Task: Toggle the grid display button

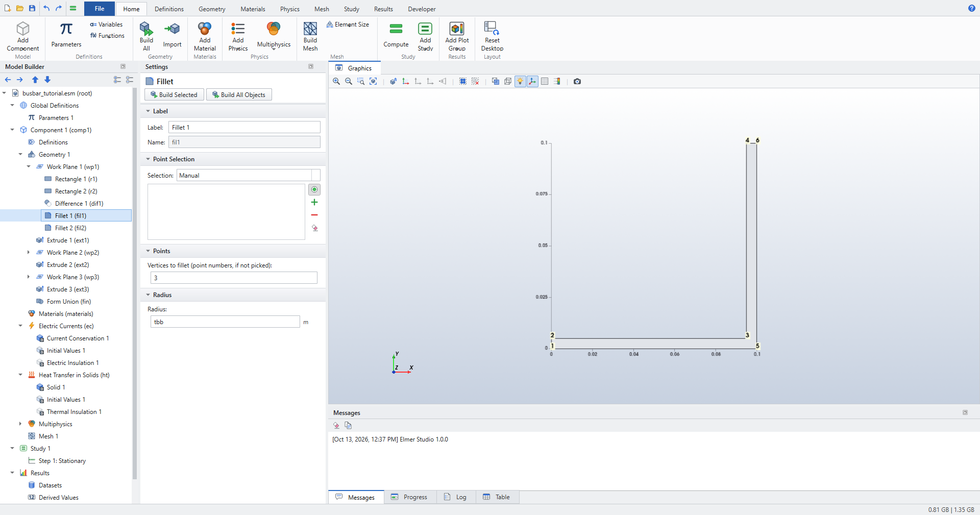Action: (x=545, y=81)
